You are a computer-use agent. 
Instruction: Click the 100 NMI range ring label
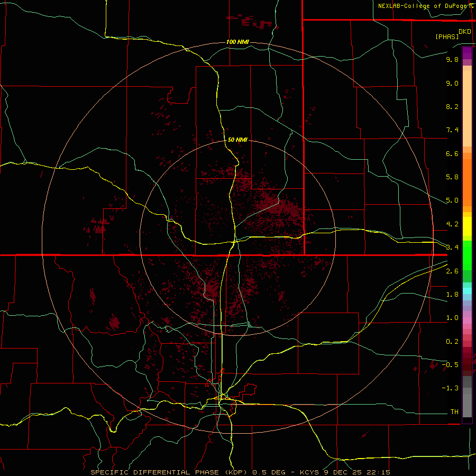[237, 42]
